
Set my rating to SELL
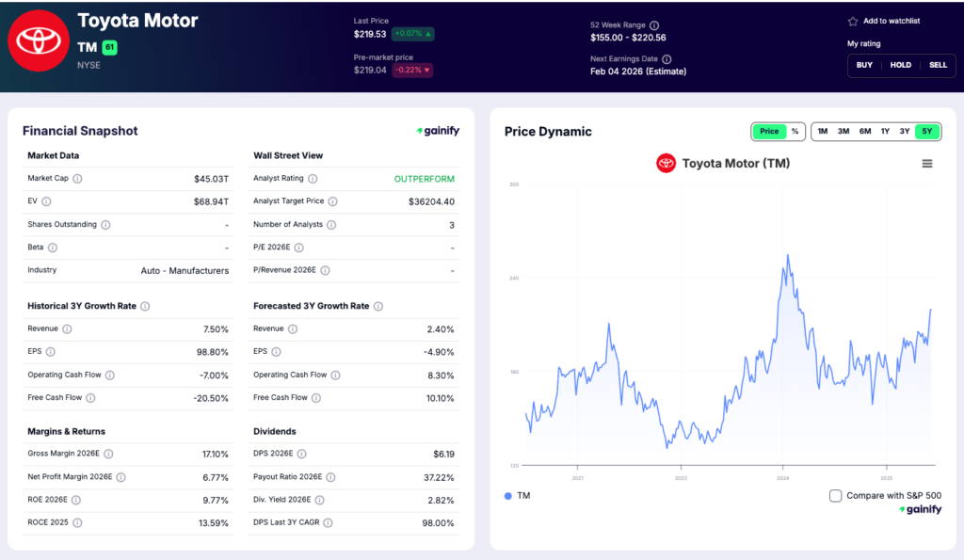(938, 65)
